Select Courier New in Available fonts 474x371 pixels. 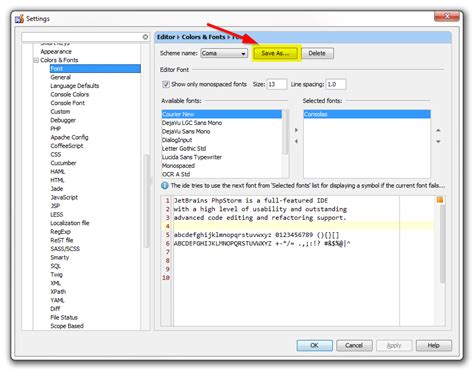(222, 114)
